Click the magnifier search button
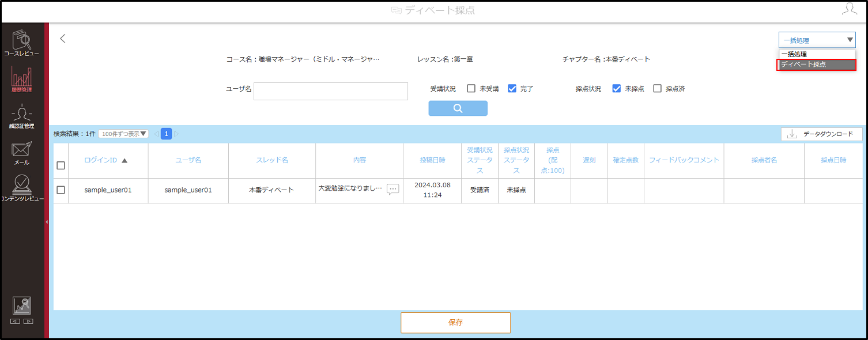868x340 pixels. (x=458, y=108)
